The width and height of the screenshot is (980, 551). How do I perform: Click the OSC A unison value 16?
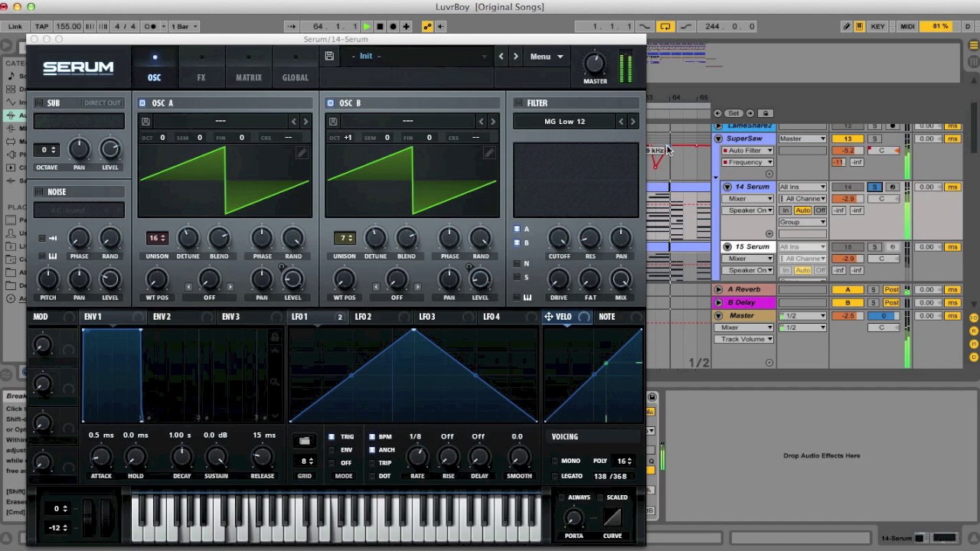(157, 238)
